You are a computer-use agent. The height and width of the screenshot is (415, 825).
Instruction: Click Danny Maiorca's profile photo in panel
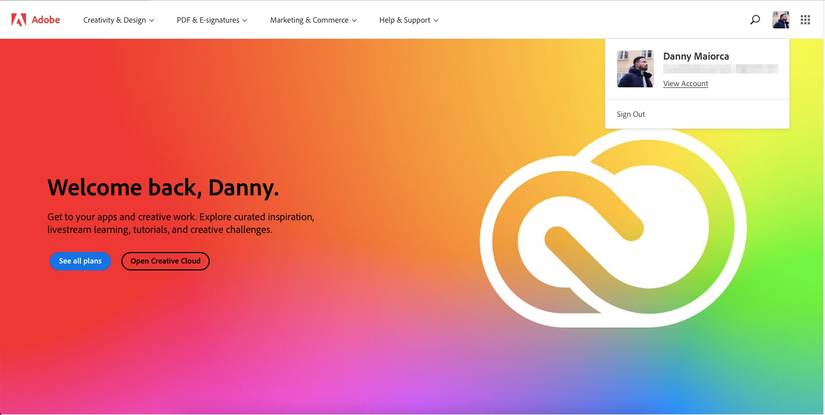(x=635, y=68)
